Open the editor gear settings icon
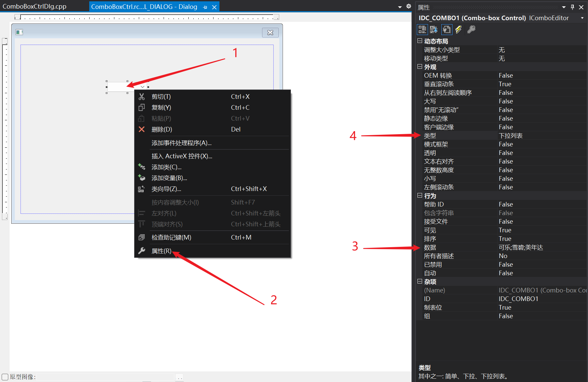This screenshot has height=382, width=588. pyautogui.click(x=409, y=6)
